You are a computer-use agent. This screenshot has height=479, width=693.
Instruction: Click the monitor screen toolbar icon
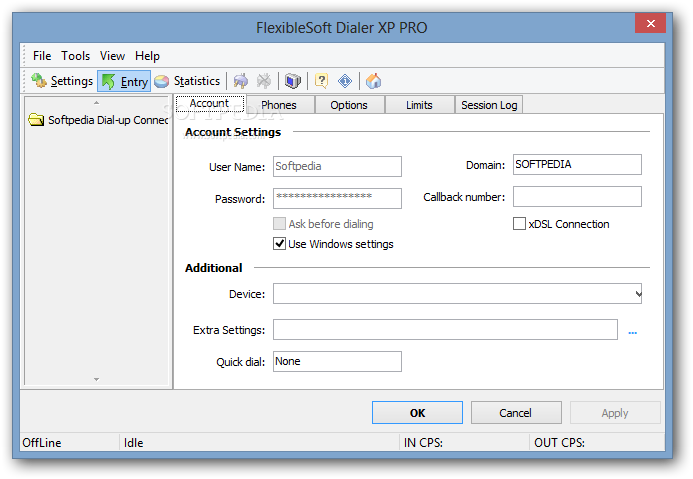(293, 81)
